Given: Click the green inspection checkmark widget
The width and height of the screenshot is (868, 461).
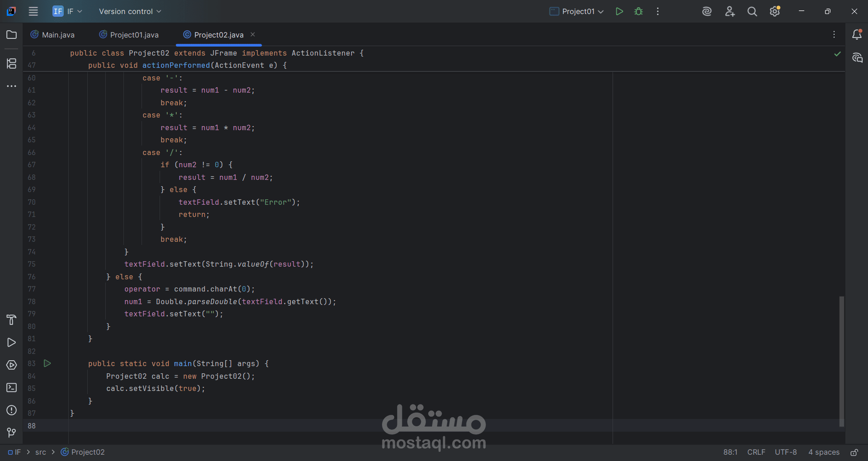Looking at the screenshot, I should click(x=837, y=54).
